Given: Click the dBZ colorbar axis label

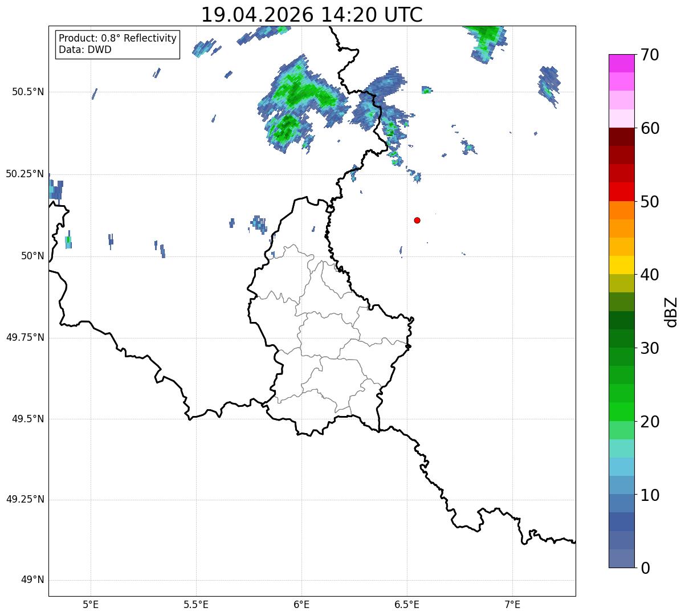Looking at the screenshot, I should pos(671,311).
